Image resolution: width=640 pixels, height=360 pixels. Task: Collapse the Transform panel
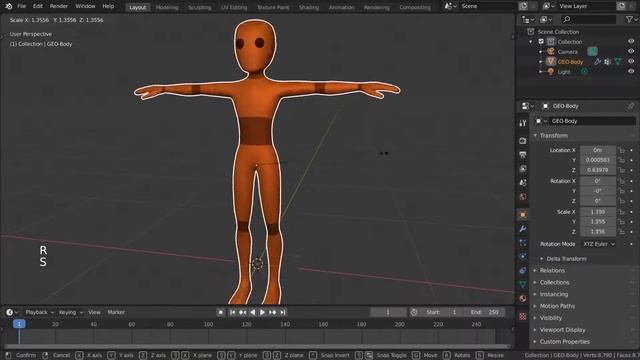point(553,136)
